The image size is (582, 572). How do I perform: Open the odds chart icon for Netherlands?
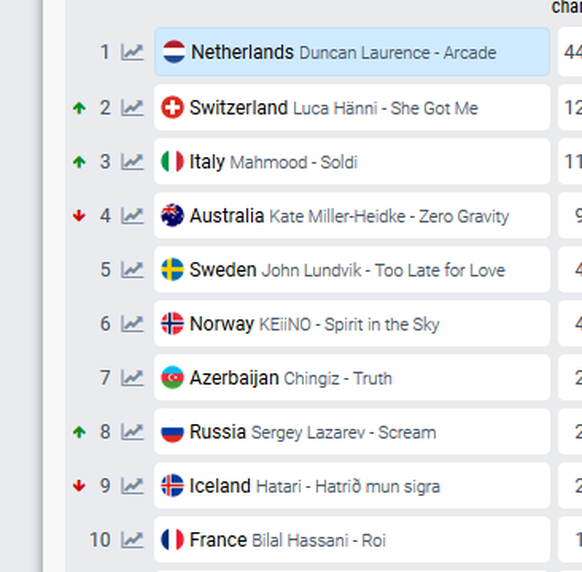[x=132, y=52]
